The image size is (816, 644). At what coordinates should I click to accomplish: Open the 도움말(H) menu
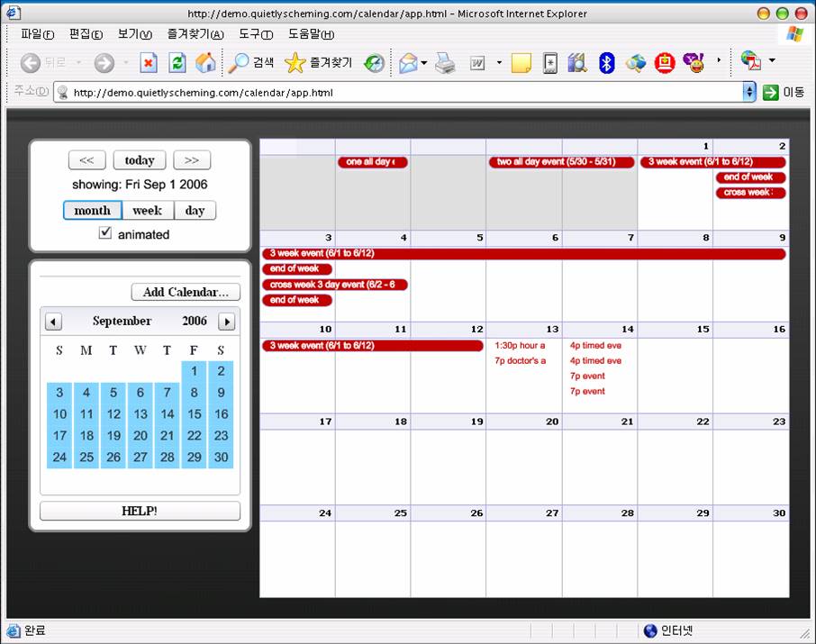[312, 34]
